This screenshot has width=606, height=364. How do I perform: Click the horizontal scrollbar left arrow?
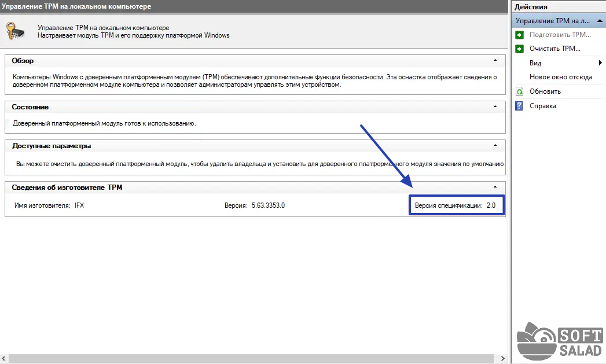tap(3, 359)
